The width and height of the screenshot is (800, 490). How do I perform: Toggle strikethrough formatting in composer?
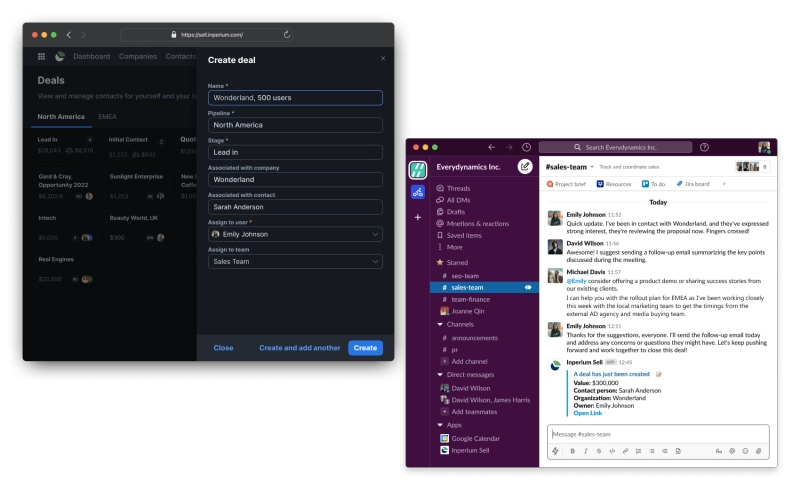598,451
